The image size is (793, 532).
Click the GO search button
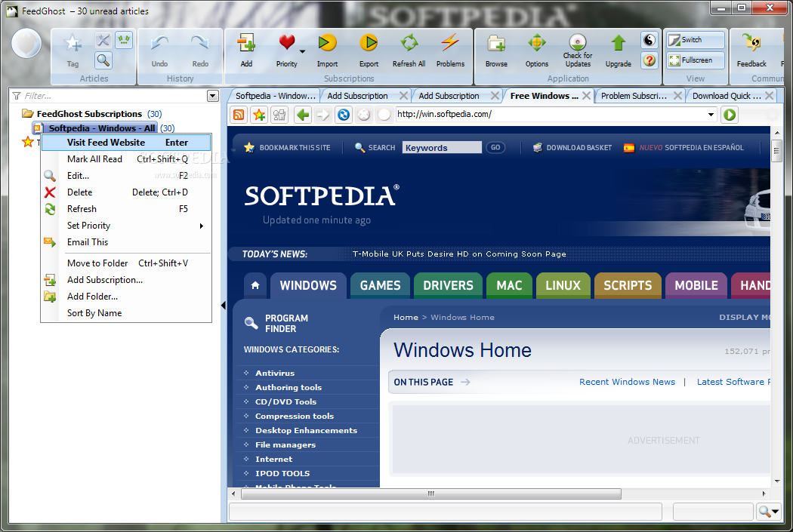tap(495, 147)
